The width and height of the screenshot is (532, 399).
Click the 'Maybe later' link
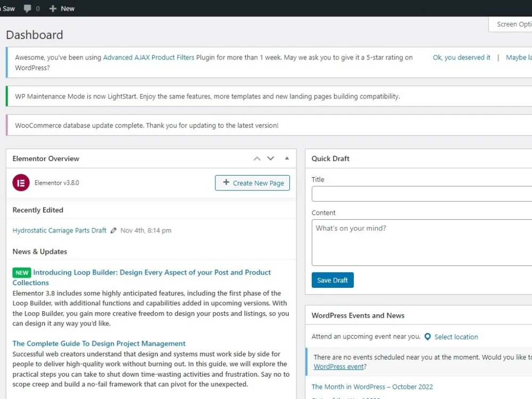coord(519,57)
